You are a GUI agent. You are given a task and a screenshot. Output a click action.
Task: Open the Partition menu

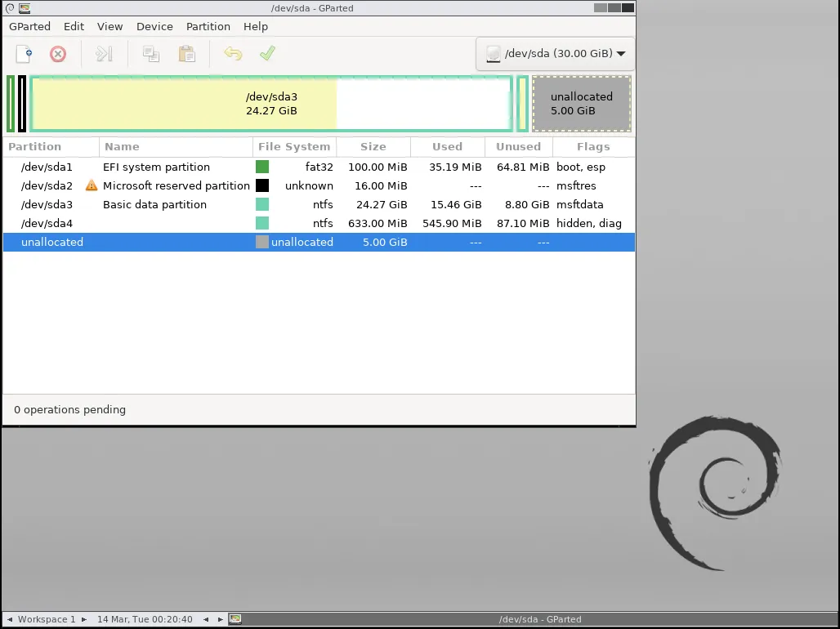click(208, 26)
